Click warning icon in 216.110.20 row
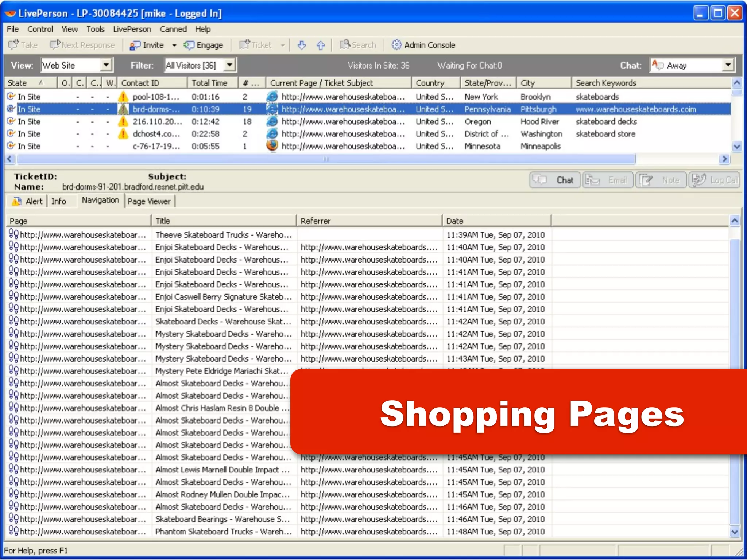747x560 pixels. click(x=123, y=121)
